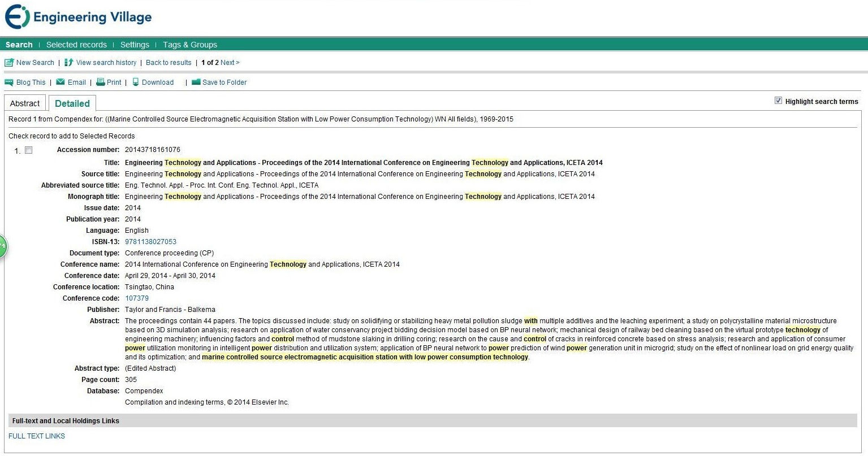Screen dimensions: 868x456
Task: Click publisher Taylor and Francis - Balkema
Action: 170,310
